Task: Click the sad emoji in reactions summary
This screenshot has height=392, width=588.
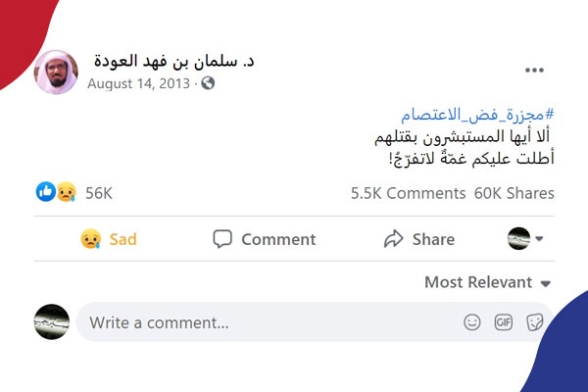Action: pyautogui.click(x=65, y=193)
